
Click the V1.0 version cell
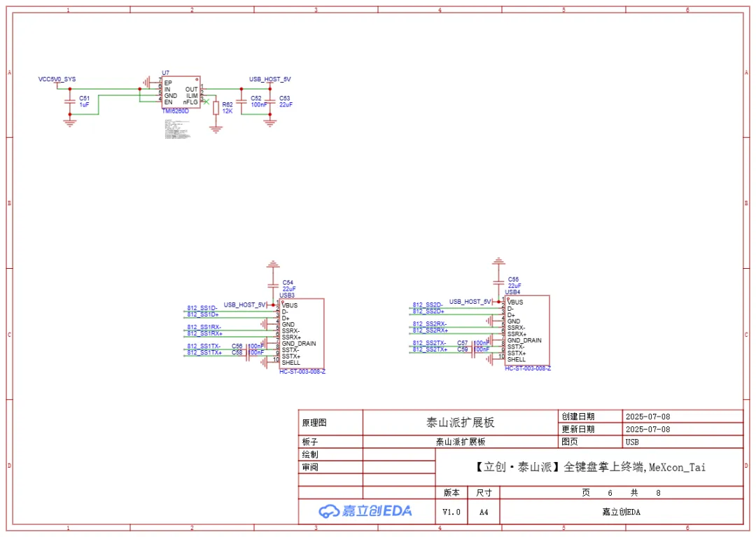[451, 512]
